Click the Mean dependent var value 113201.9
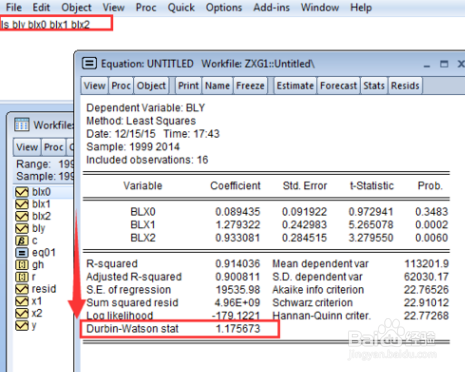 click(427, 264)
